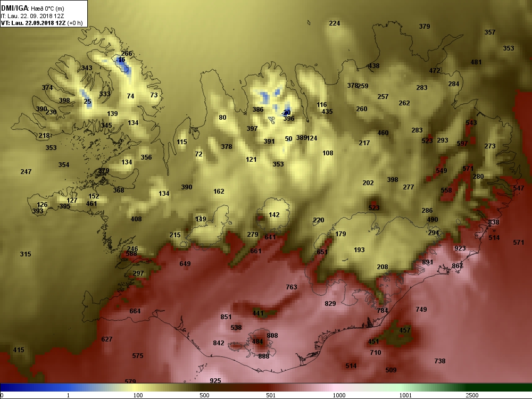Viewport: 532px width, 399px height.
Task: Click the map value '460'
Action: point(383,132)
